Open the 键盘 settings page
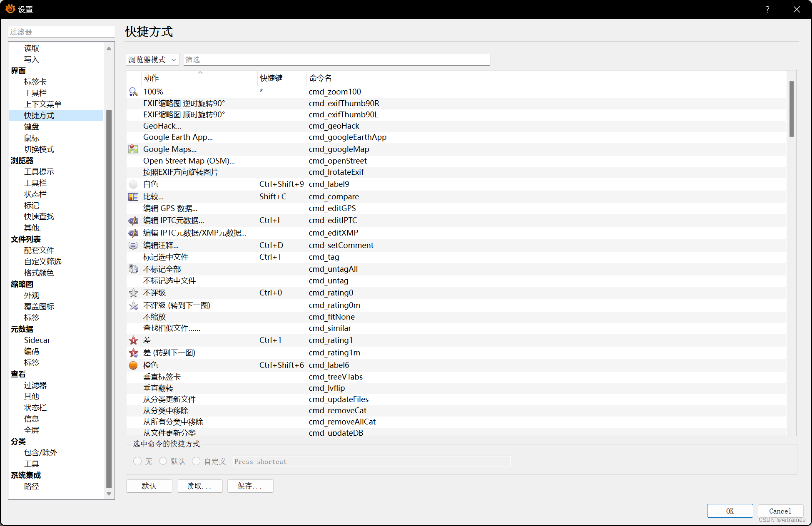Screen dimensions: 812x526 [32, 127]
